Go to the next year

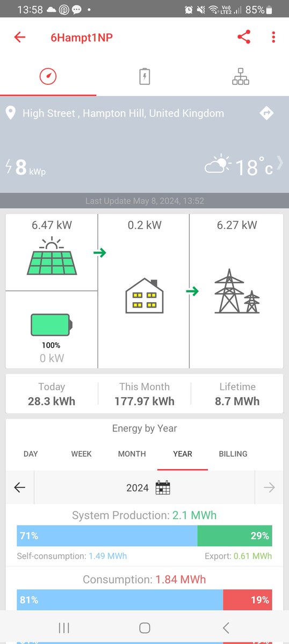(x=269, y=487)
